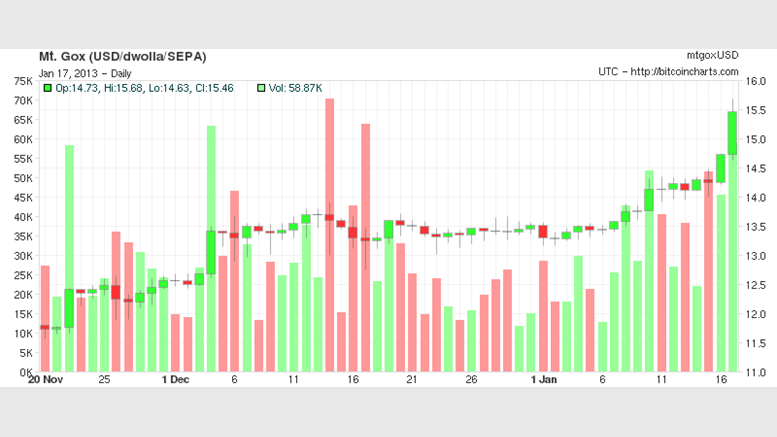Click the '40K' volume axis label

coord(23,217)
